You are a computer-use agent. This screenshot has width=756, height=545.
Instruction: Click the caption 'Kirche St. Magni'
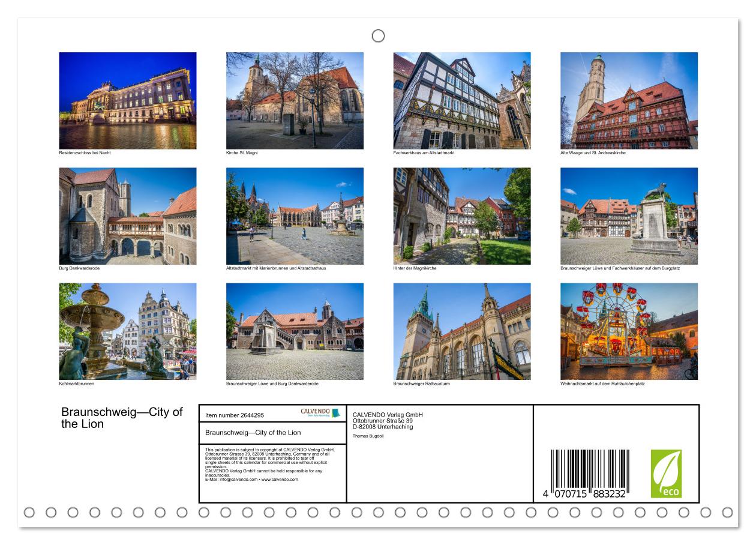242,152
